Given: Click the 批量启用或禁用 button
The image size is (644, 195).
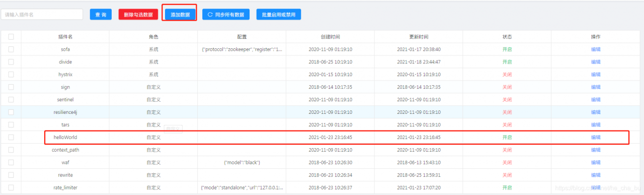Looking at the screenshot, I should 279,15.
